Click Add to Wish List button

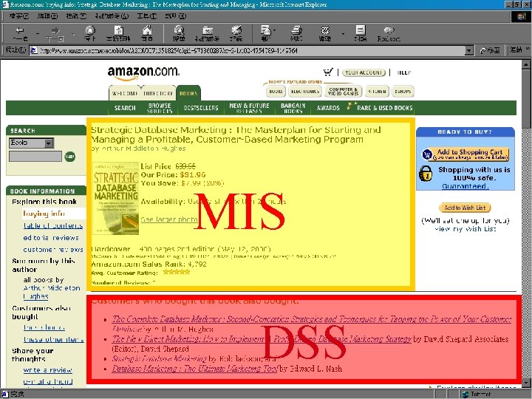click(x=465, y=208)
